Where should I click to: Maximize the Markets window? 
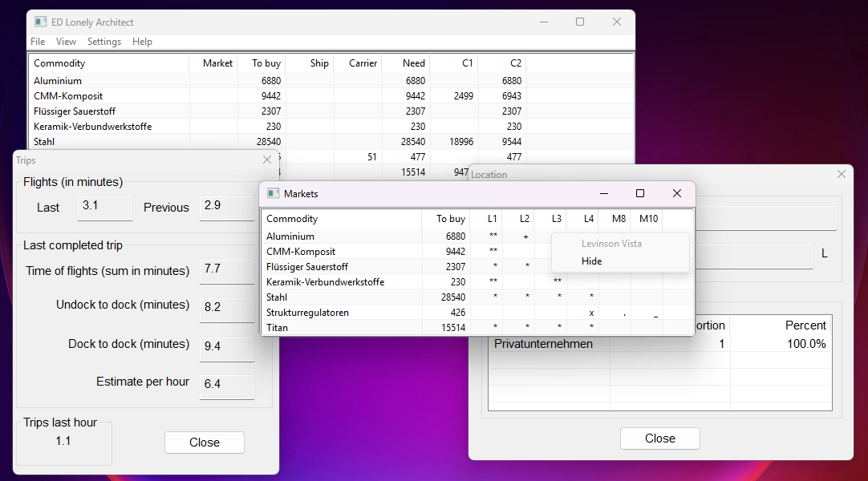[x=640, y=193]
